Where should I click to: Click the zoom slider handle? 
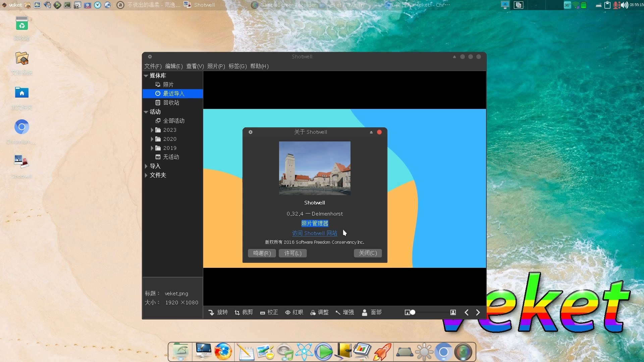(x=413, y=312)
